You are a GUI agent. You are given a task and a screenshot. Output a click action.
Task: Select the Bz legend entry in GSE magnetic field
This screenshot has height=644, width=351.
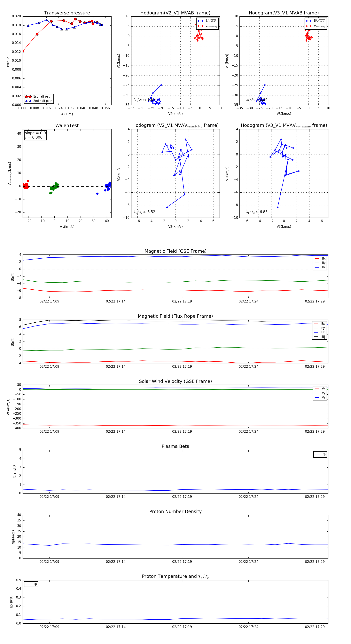point(320,267)
